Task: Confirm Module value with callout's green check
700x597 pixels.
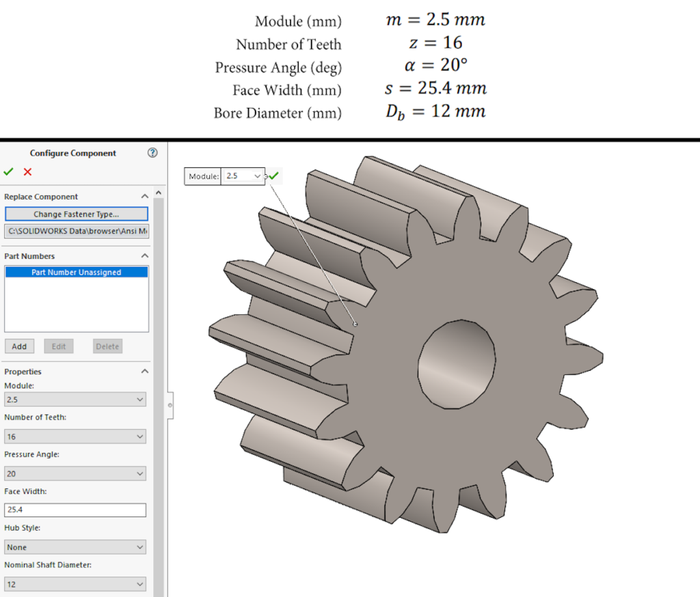Action: tap(273, 176)
